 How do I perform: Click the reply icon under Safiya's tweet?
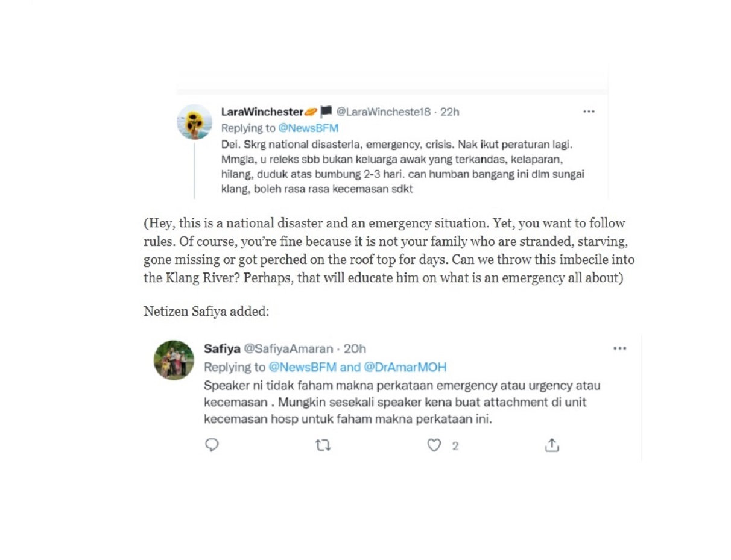click(x=212, y=445)
